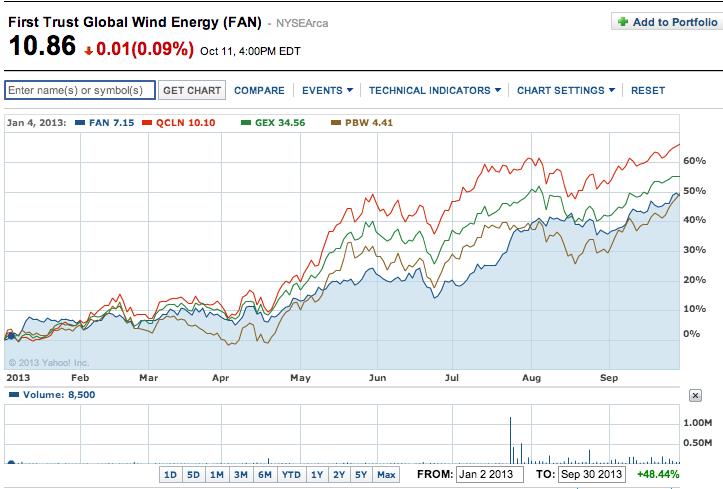The image size is (723, 489).
Task: Select the FAN 7.15 legend label
Action: [112, 123]
